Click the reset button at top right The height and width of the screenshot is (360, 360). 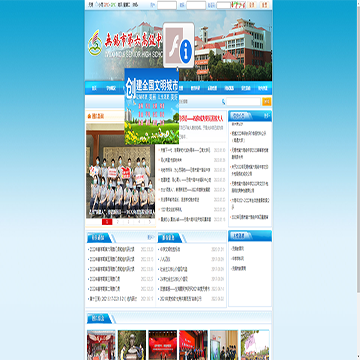click(x=264, y=5)
